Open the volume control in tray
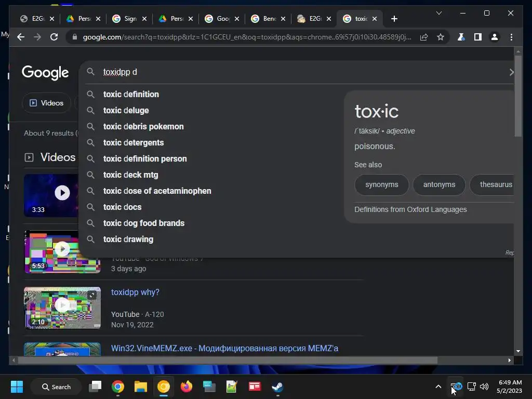The width and height of the screenshot is (532, 399). 484,387
